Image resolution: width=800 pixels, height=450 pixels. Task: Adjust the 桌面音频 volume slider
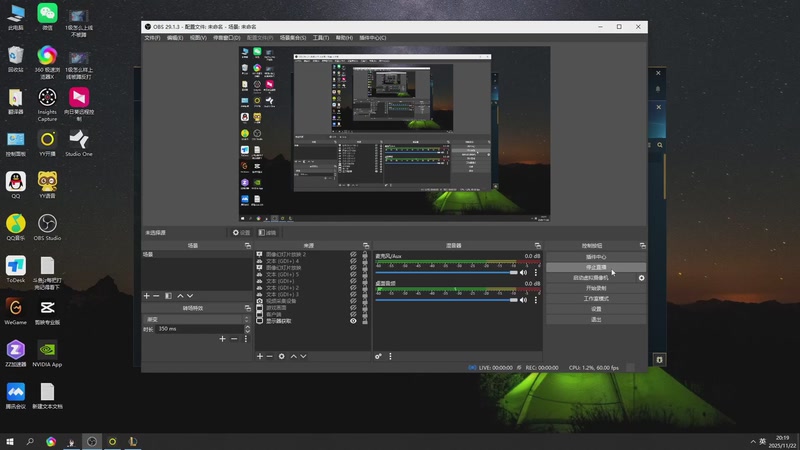[x=446, y=300]
